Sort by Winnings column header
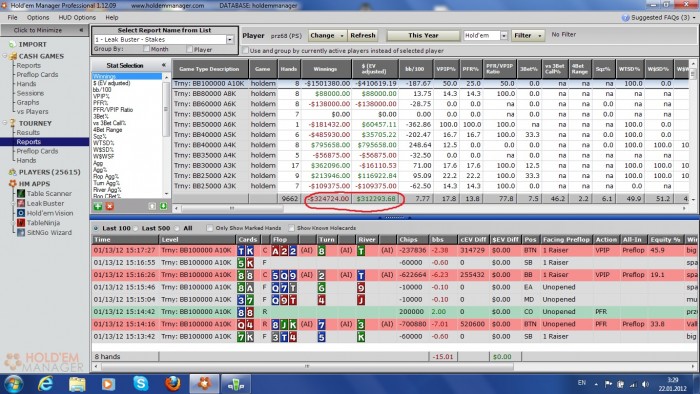The height and width of the screenshot is (394, 700). point(325,69)
